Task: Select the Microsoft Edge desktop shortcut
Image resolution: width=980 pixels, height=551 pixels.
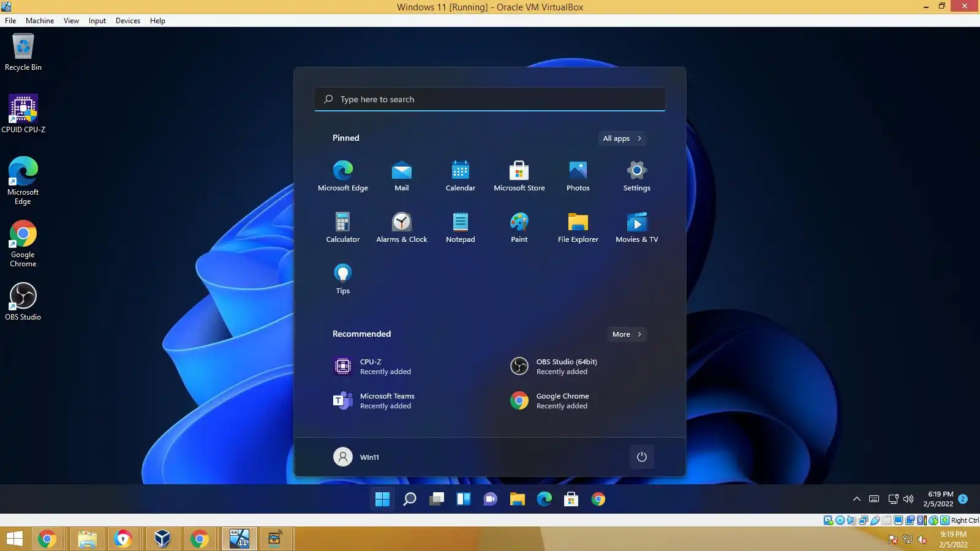Action: (x=23, y=181)
